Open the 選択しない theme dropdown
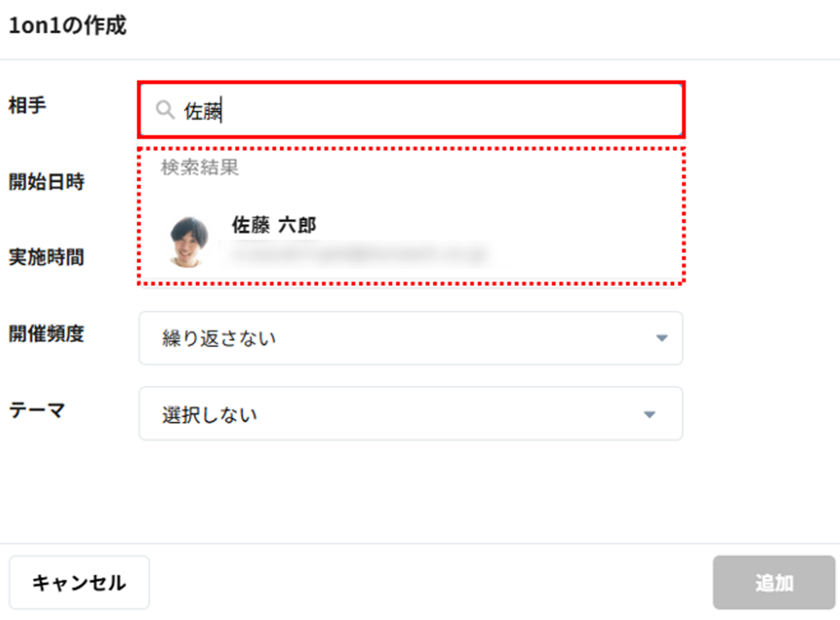Image resolution: width=840 pixels, height=620 pixels. tap(410, 414)
